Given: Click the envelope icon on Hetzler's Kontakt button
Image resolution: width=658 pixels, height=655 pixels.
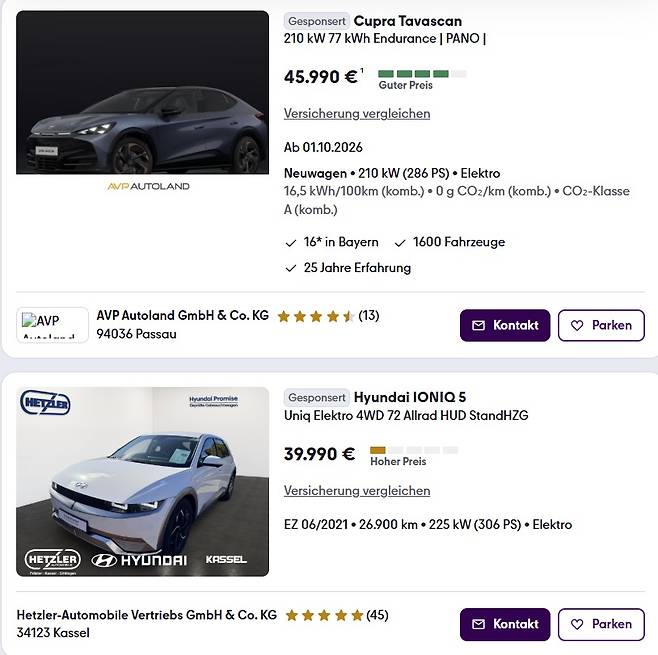Looking at the screenshot, I should [478, 624].
